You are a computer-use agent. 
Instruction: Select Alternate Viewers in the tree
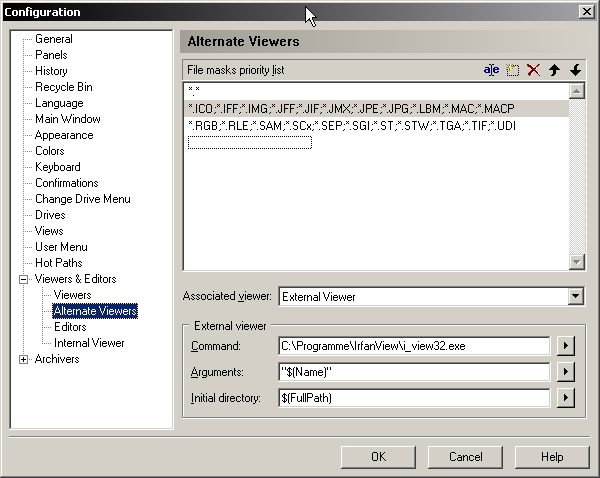pyautogui.click(x=95, y=311)
